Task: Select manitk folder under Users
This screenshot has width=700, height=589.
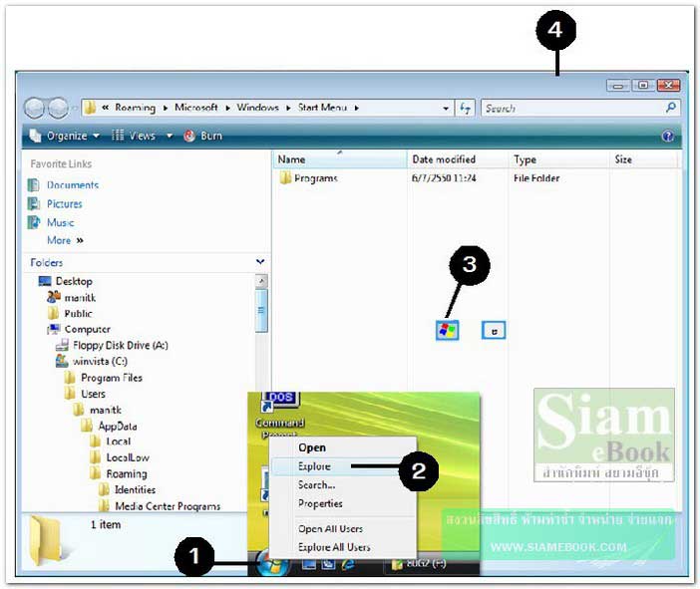Action: [105, 410]
